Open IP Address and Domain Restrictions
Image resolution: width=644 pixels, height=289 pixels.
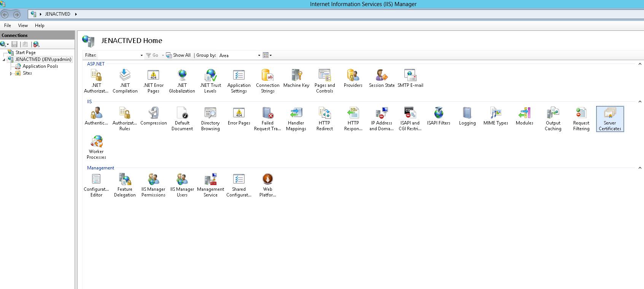pyautogui.click(x=382, y=118)
